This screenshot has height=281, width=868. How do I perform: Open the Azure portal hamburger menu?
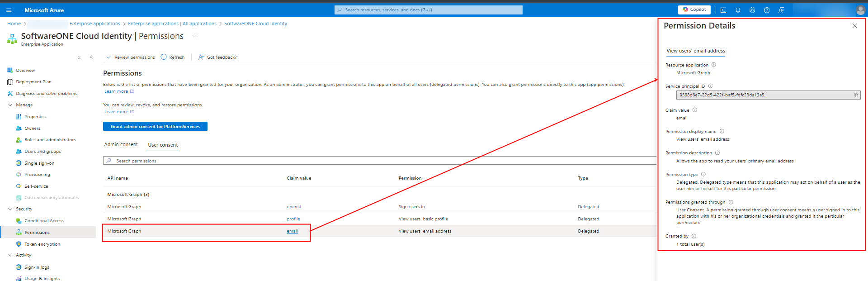coord(9,10)
